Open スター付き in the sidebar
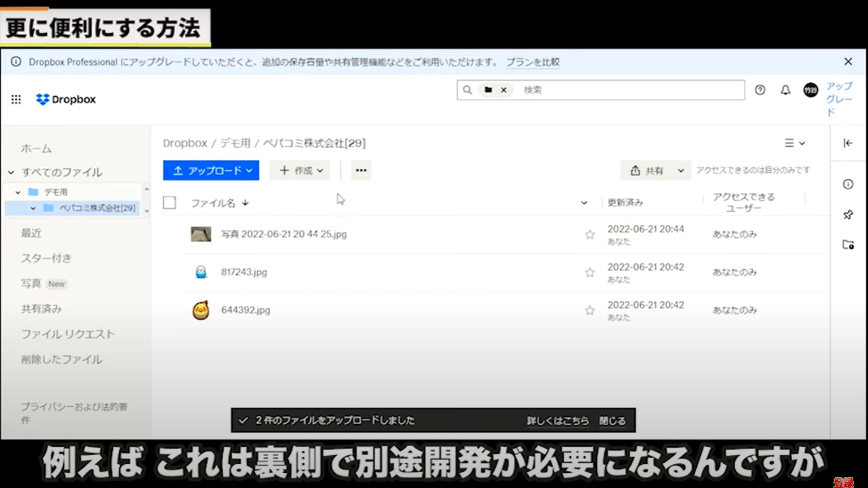The width and height of the screenshot is (868, 488). coord(46,258)
